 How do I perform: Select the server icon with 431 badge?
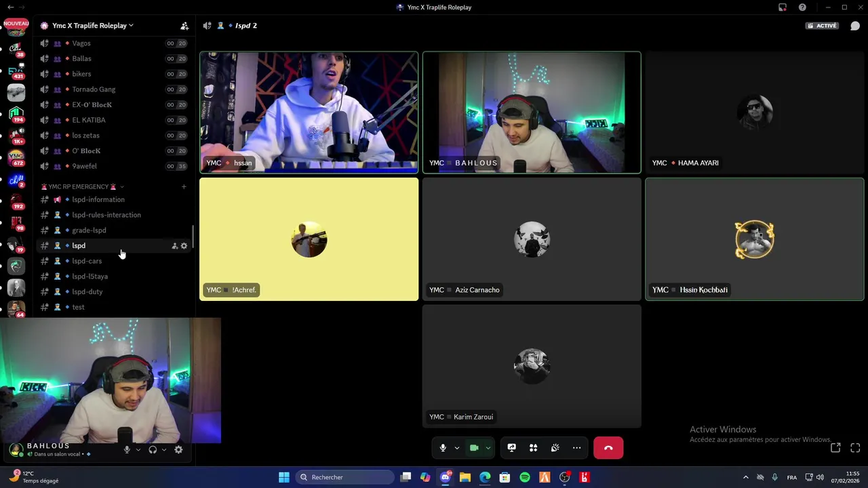tap(16, 70)
